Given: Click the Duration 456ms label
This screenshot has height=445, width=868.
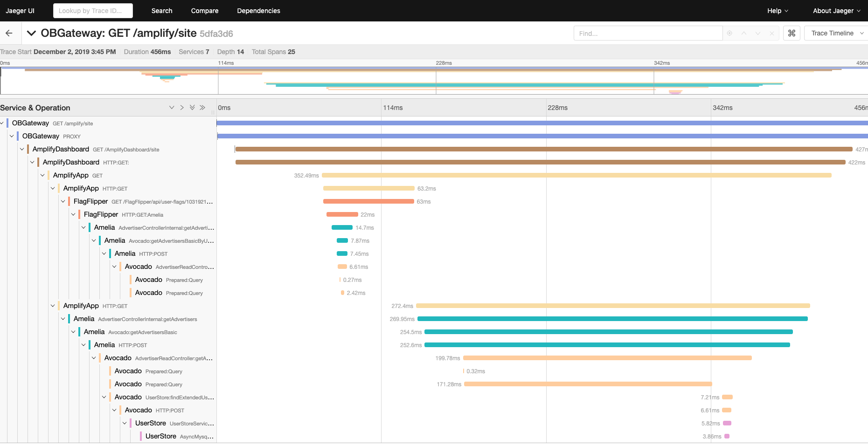Looking at the screenshot, I should 147,52.
